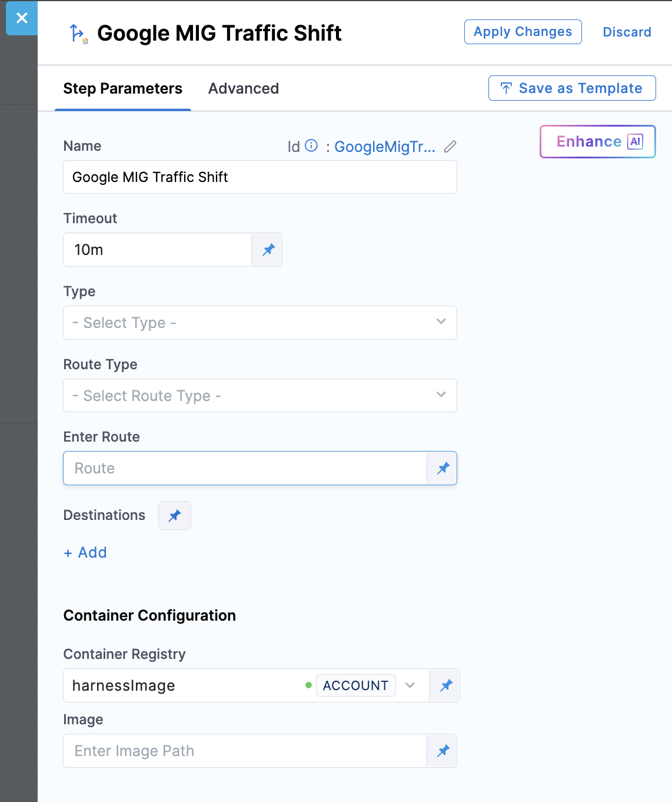
Task: Expand the Select Route Type dropdown
Action: click(260, 396)
